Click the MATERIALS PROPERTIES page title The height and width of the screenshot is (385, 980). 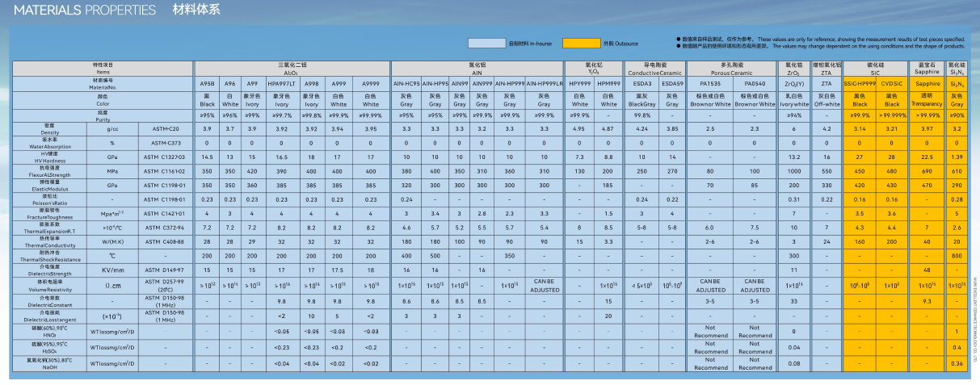pos(85,10)
